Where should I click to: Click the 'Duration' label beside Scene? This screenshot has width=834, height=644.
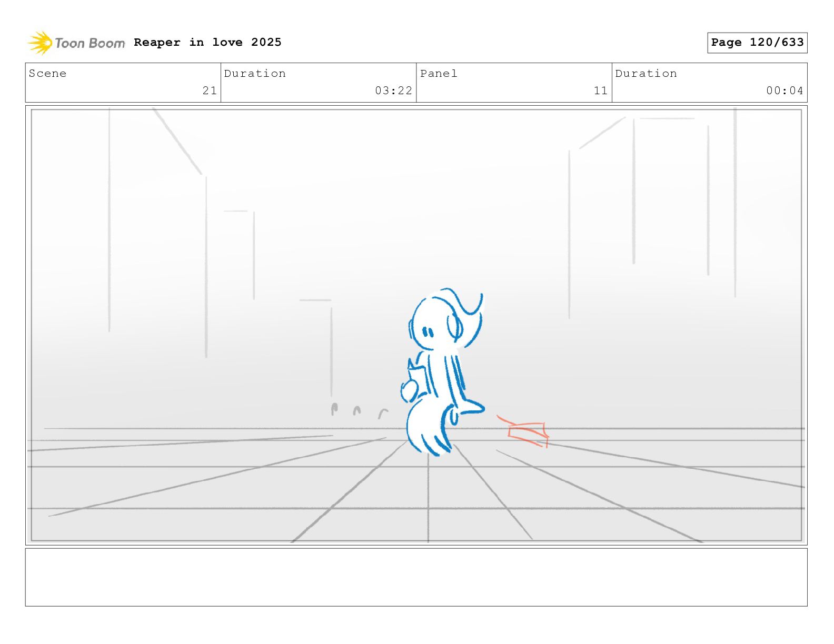[255, 74]
